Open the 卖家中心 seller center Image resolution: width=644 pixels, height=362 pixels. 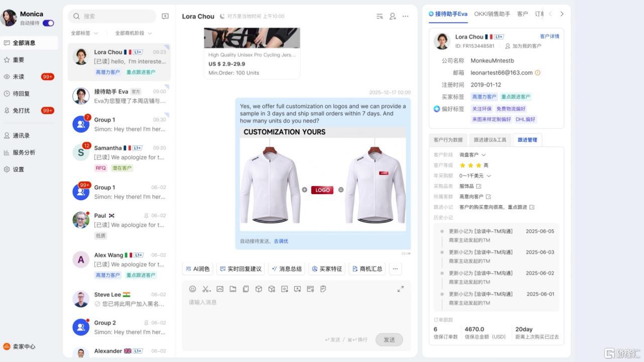pos(20,346)
